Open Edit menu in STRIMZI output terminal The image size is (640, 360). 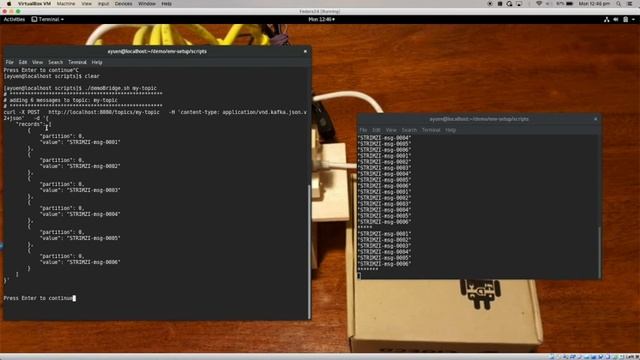pos(376,130)
